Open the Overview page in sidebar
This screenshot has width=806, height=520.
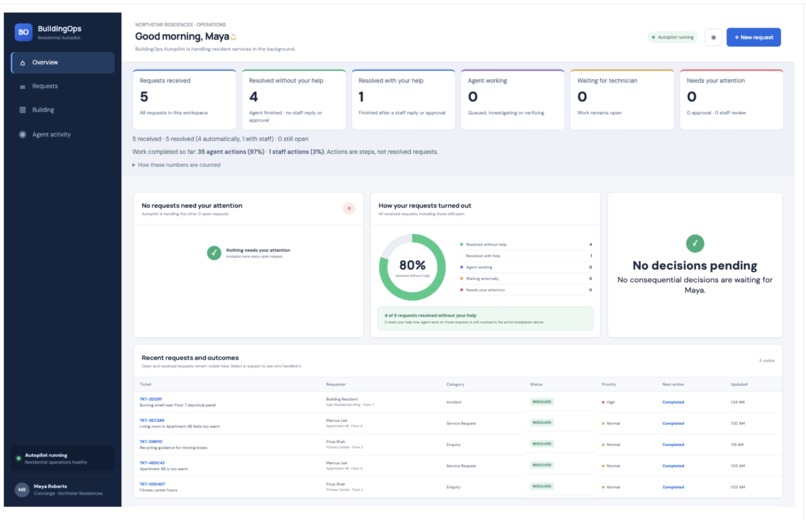[63, 63]
